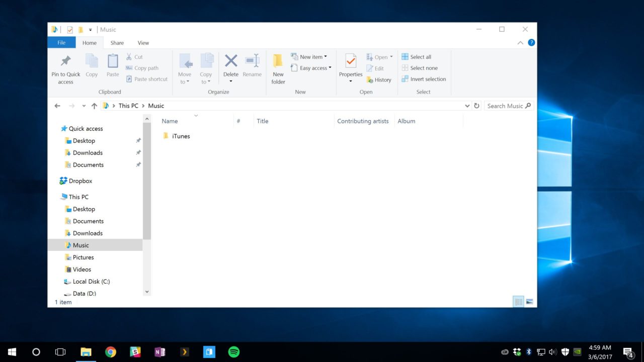
Task: Open Videos under This PC
Action: pos(82,269)
